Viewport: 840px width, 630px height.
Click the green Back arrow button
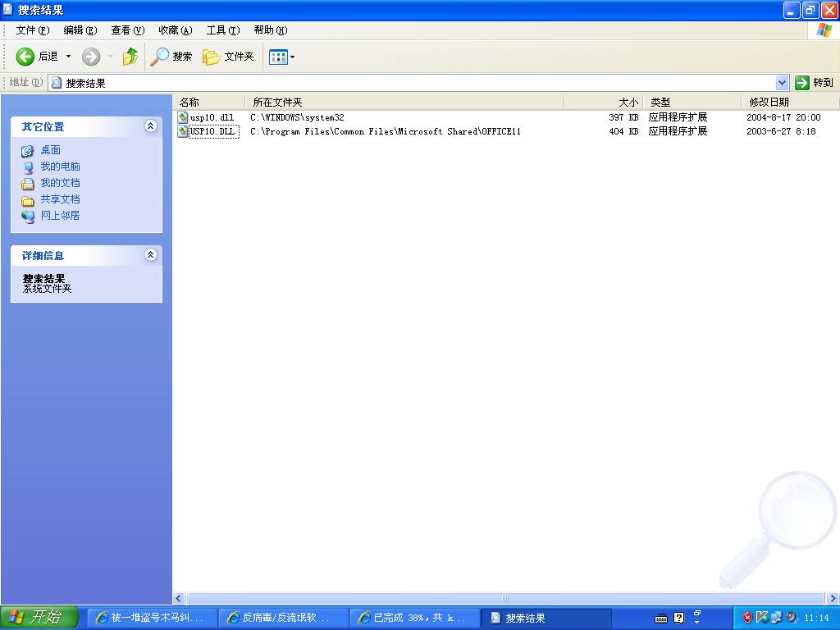coord(25,57)
